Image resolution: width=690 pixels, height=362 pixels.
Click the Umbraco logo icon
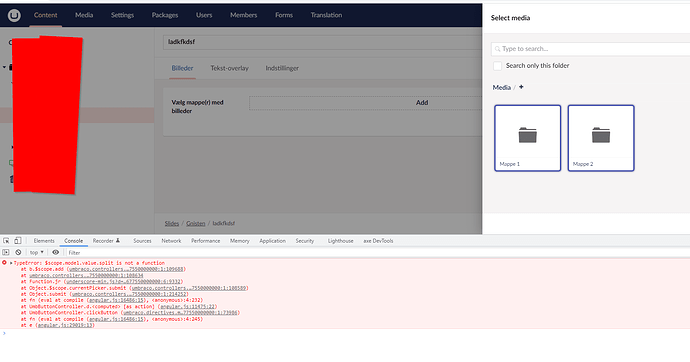click(14, 15)
